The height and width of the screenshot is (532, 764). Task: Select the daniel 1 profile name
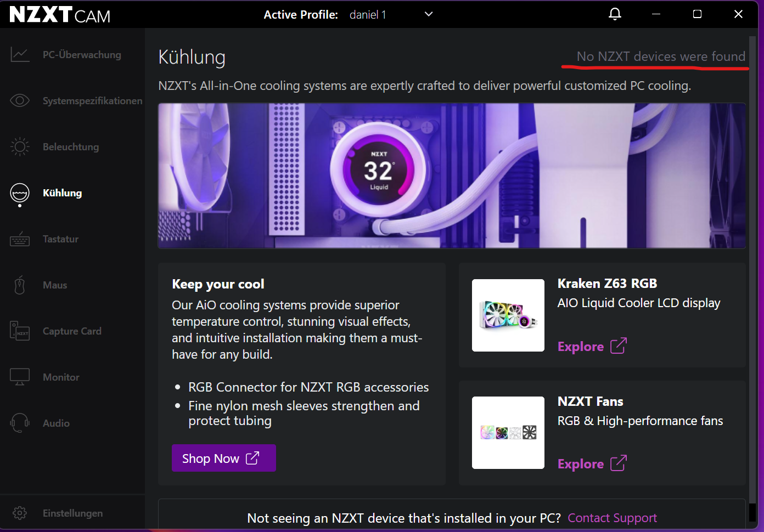pyautogui.click(x=368, y=15)
